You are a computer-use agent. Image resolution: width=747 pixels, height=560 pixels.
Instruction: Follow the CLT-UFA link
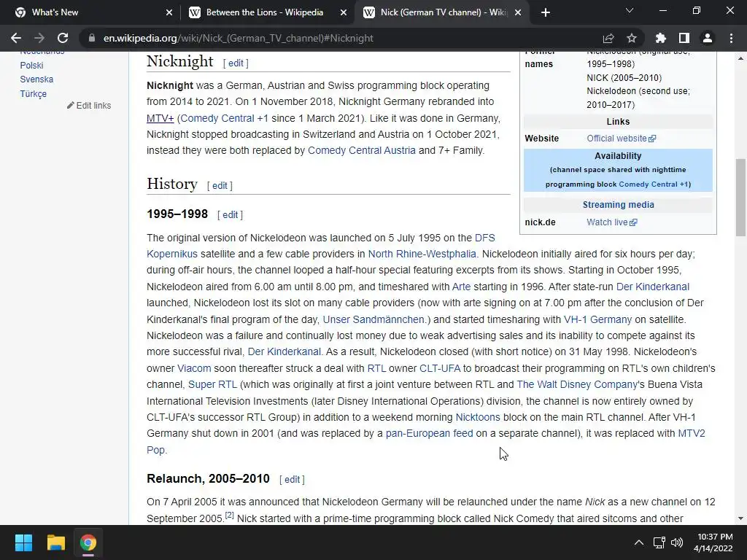[x=440, y=368]
